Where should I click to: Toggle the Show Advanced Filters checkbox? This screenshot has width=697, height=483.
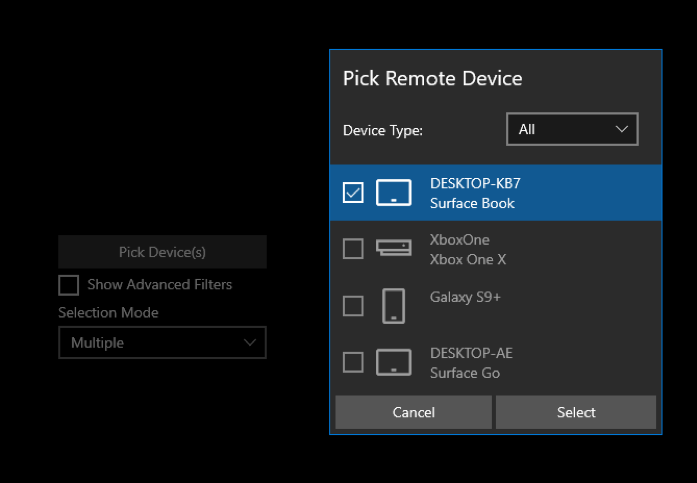[x=68, y=285]
